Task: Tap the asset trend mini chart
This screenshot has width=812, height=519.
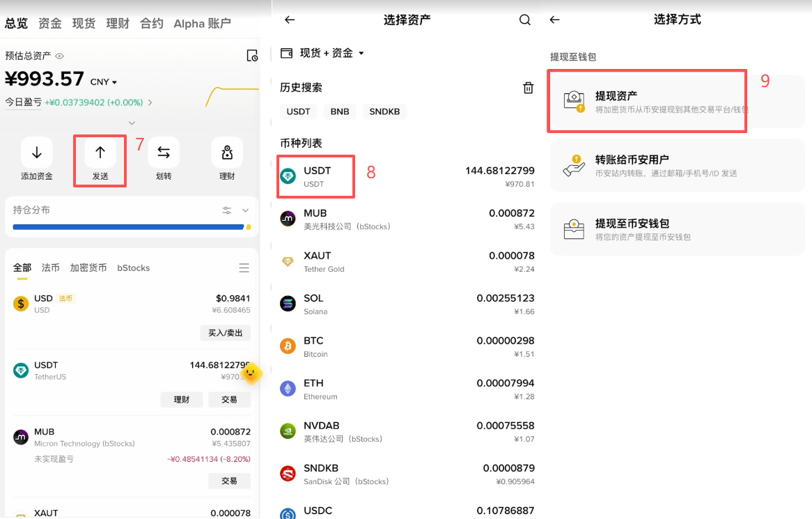Action: pyautogui.click(x=232, y=96)
